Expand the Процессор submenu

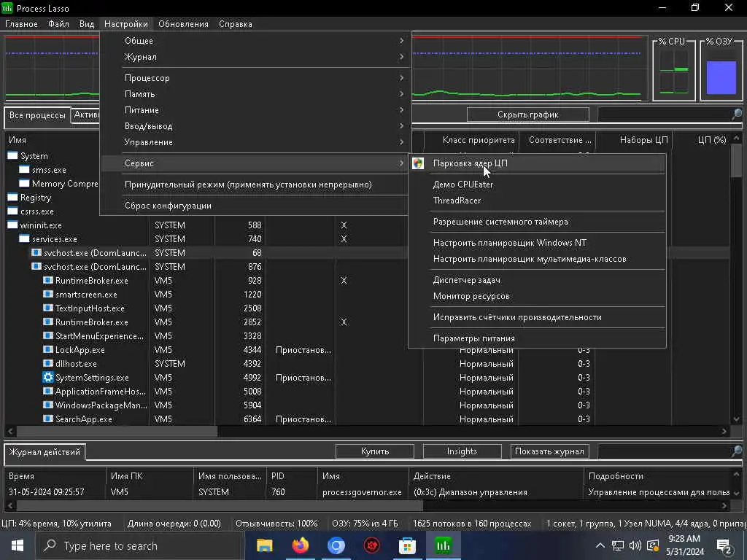(x=255, y=77)
